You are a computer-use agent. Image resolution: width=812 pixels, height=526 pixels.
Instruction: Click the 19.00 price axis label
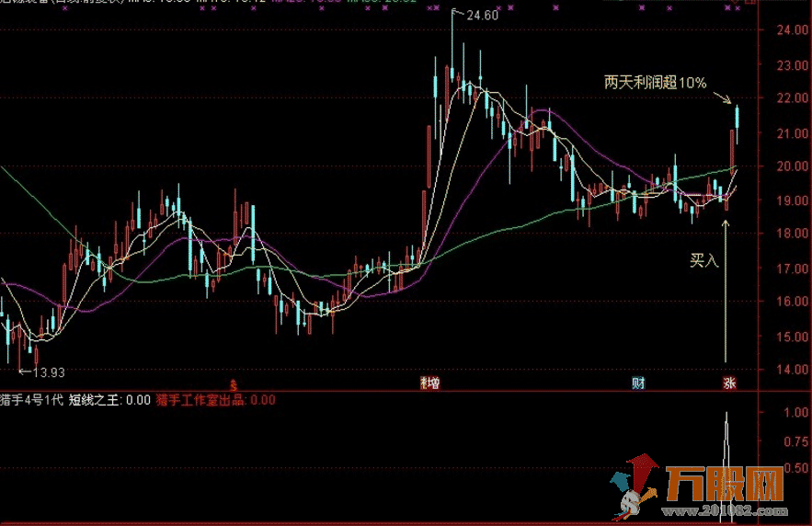pyautogui.click(x=792, y=200)
